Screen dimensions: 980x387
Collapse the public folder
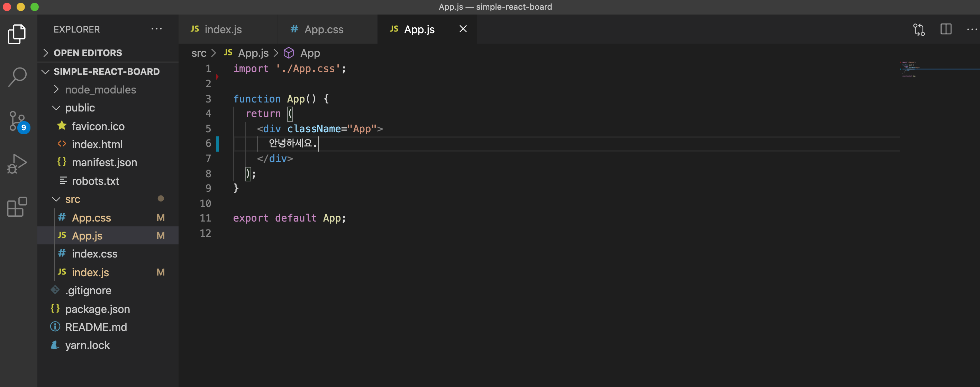click(x=80, y=108)
